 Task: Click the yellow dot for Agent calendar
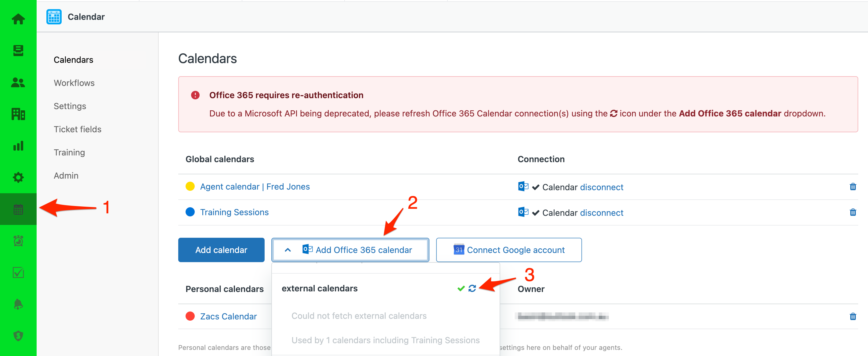click(x=190, y=187)
